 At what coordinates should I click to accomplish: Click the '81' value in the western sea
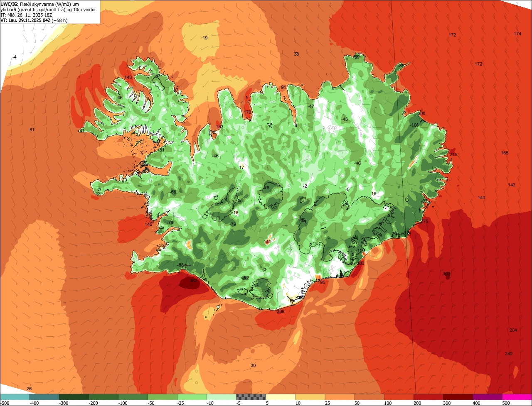point(32,130)
